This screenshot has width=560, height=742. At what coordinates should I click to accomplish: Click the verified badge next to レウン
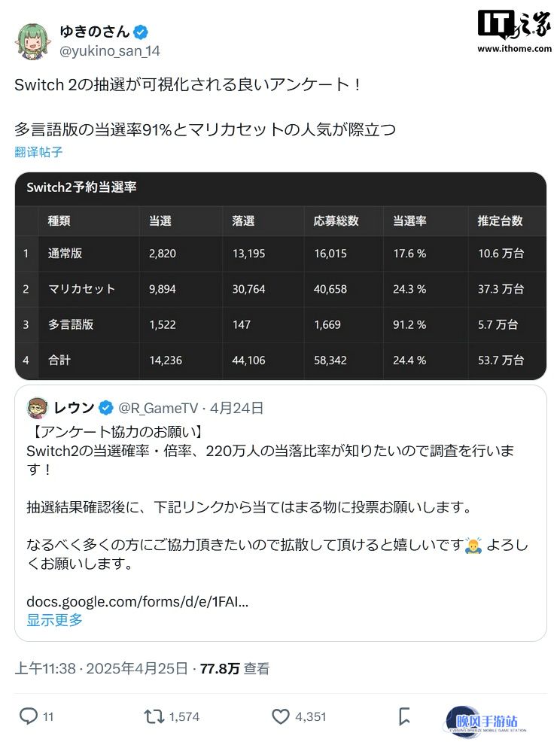106,408
